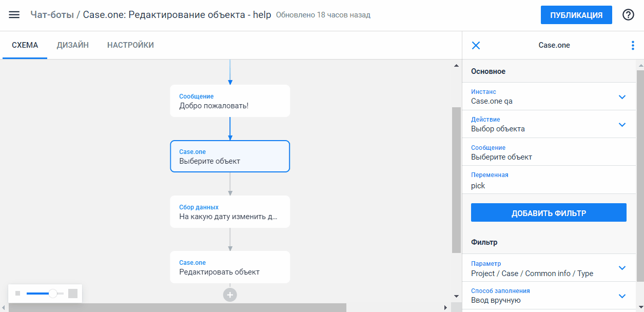Screen dimensions: 644x312
Task: Click the Case.one panel title
Action: pyautogui.click(x=554, y=45)
